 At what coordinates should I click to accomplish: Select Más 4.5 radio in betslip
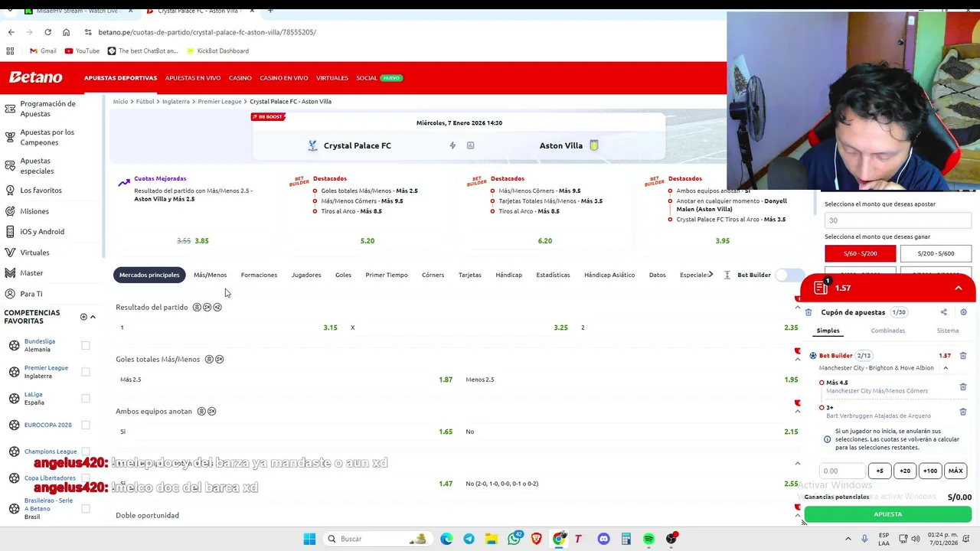click(822, 383)
